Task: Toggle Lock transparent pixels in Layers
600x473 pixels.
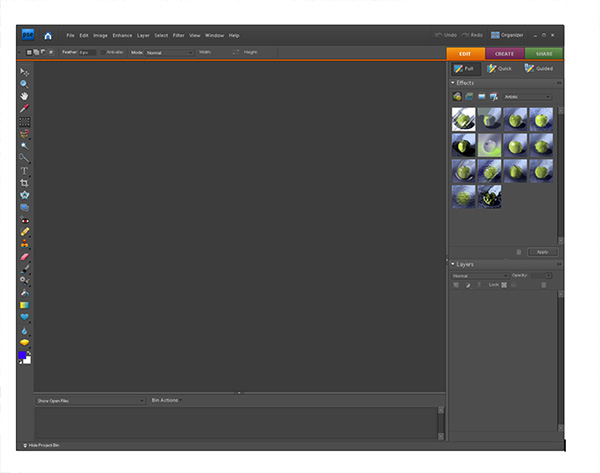Action: [504, 285]
